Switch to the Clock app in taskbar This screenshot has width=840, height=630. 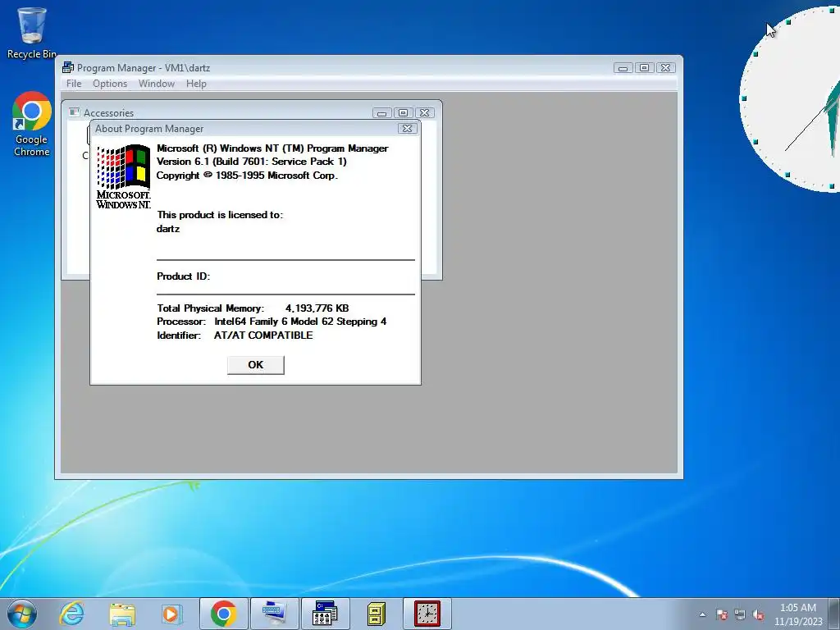(427, 614)
